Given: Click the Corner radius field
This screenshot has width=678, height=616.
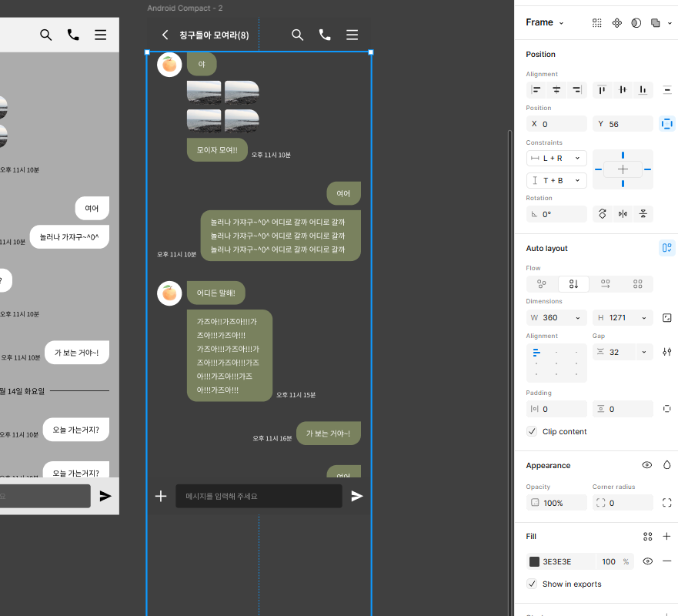Looking at the screenshot, I should point(623,503).
